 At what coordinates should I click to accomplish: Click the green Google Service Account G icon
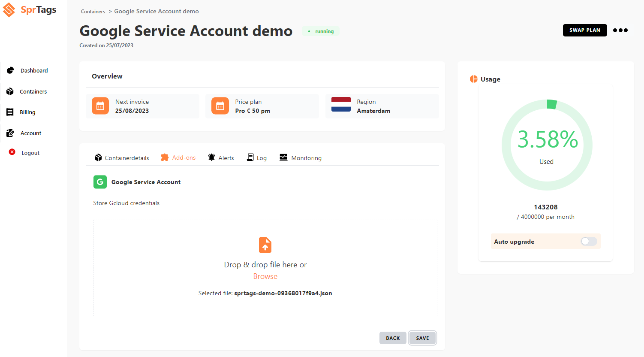point(100,182)
